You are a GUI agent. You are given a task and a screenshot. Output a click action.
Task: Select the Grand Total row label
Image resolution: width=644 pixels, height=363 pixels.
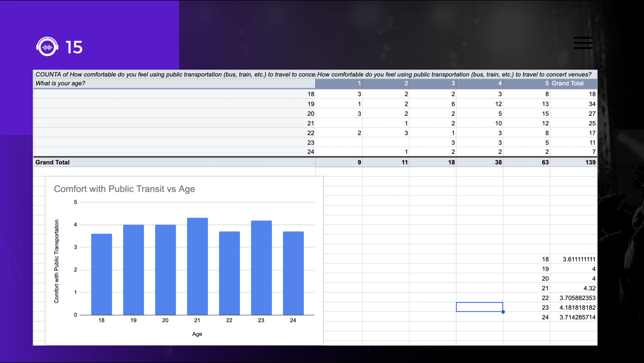(53, 162)
